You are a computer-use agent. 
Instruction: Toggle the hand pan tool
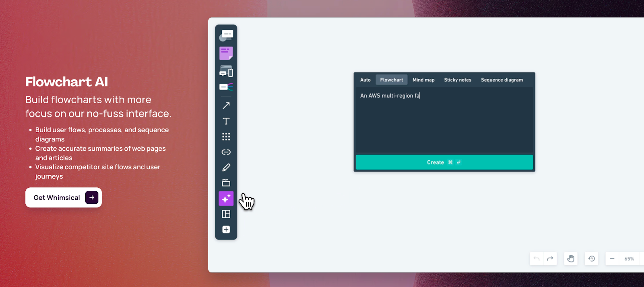point(570,259)
